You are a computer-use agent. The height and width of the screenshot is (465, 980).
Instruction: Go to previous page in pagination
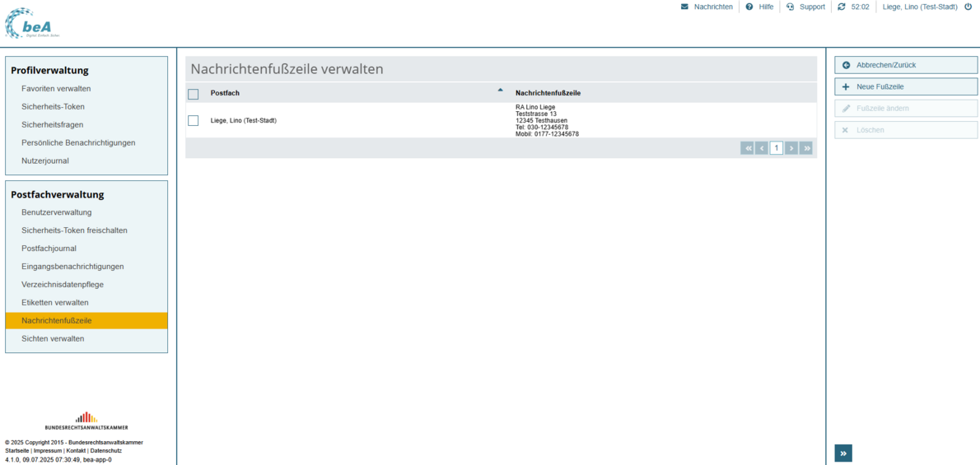pyautogui.click(x=762, y=148)
